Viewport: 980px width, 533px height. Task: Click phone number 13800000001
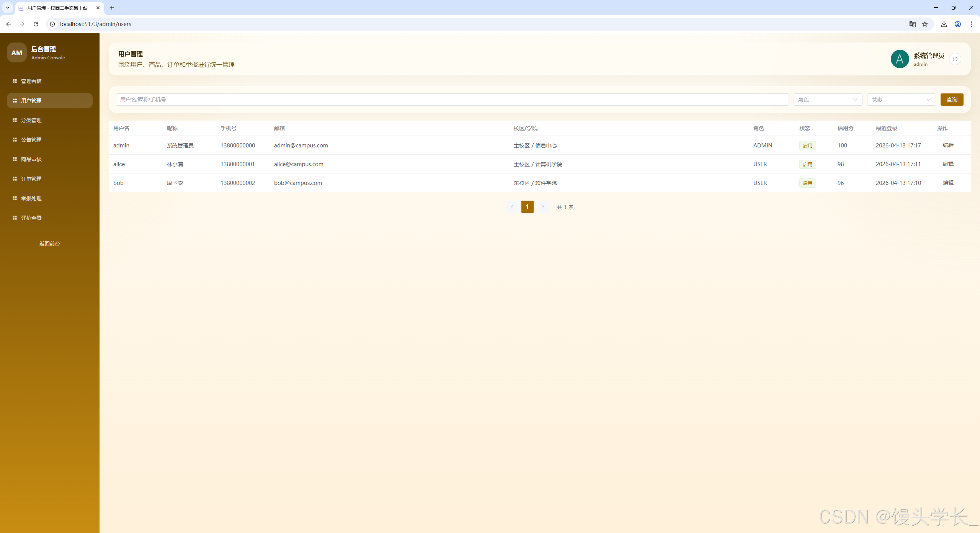point(237,164)
